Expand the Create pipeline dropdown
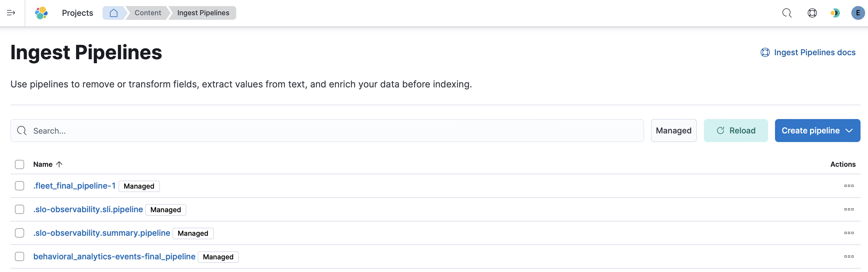868x272 pixels. tap(817, 131)
